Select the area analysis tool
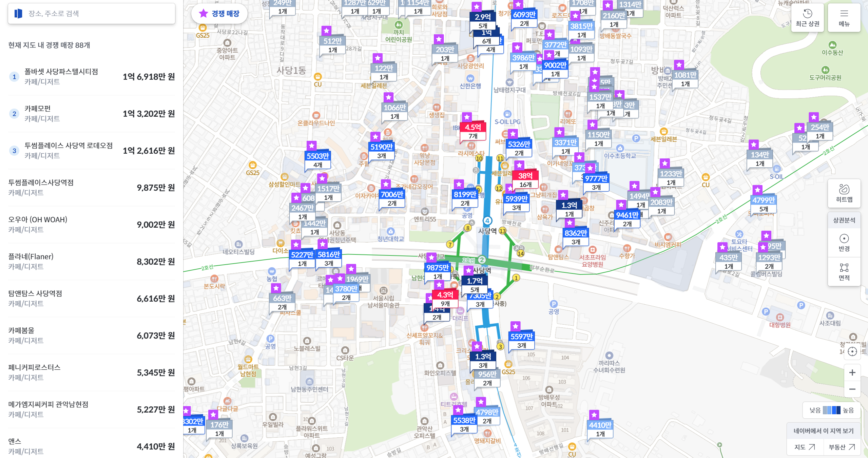The width and height of the screenshot is (868, 458). click(844, 272)
